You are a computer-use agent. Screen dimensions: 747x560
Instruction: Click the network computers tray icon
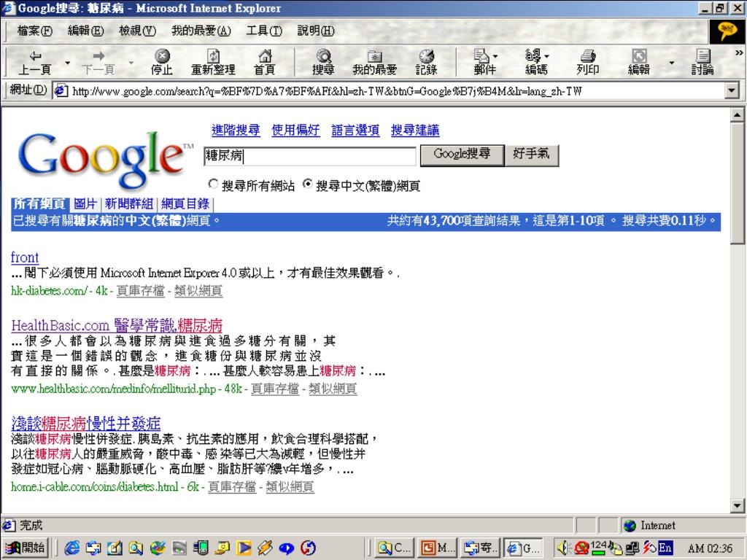pos(632,548)
